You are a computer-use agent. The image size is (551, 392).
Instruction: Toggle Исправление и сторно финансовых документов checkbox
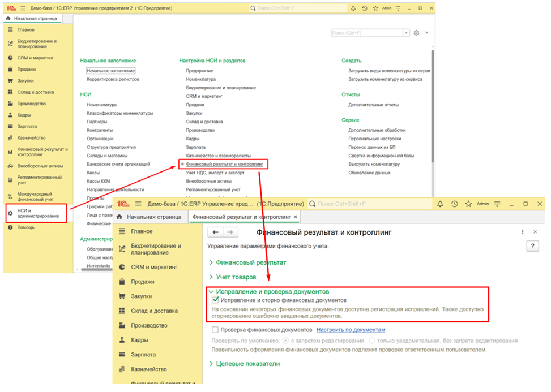[x=215, y=300]
